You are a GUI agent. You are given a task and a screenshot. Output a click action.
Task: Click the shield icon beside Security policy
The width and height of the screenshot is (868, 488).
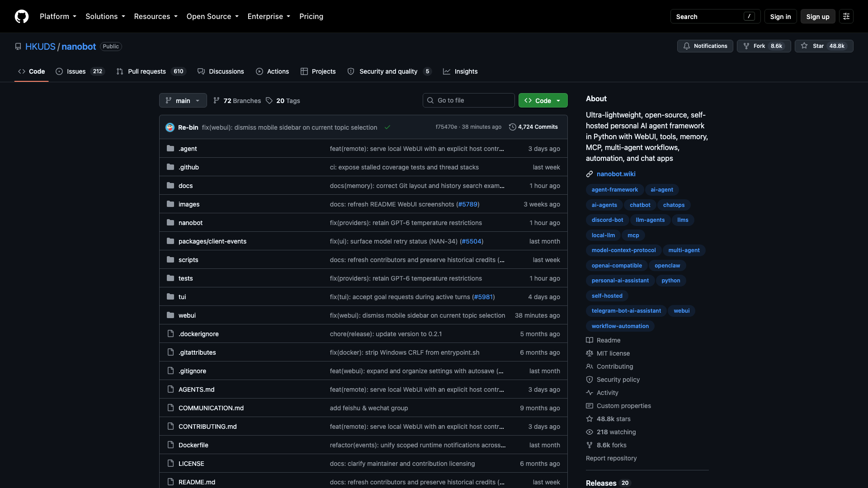(590, 380)
